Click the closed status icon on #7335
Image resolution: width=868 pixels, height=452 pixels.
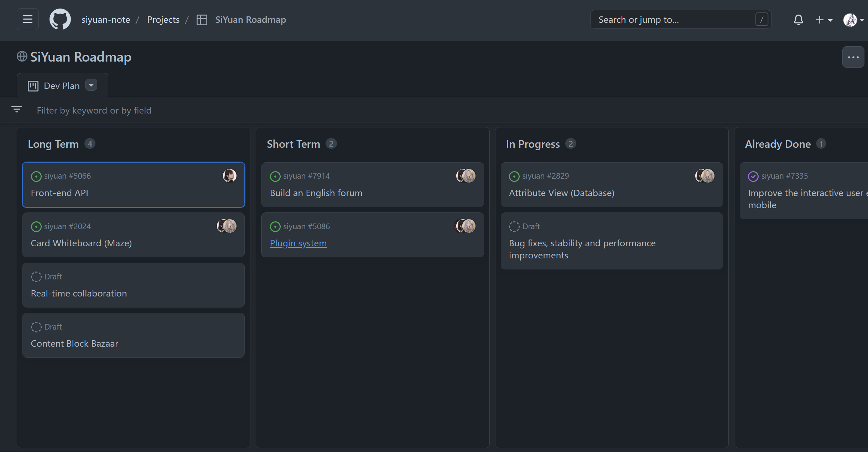point(753,176)
